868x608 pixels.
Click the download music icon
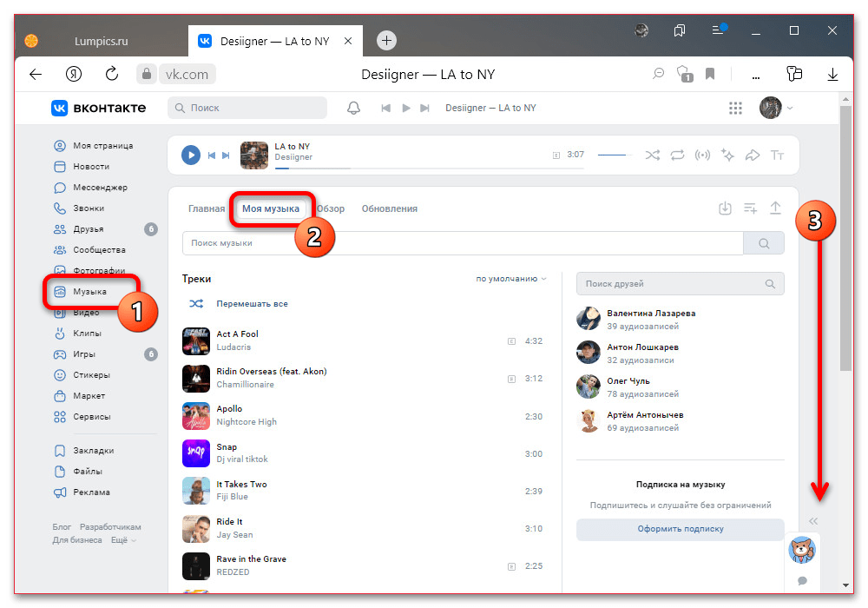click(x=725, y=208)
